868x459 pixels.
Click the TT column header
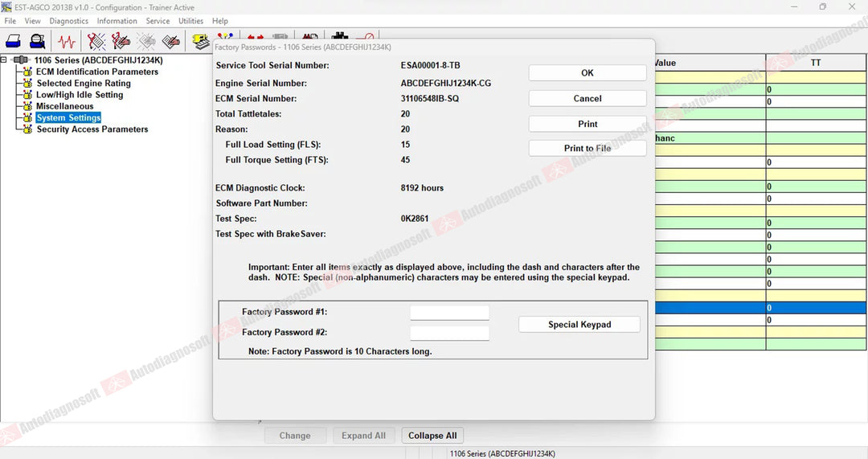coord(816,63)
